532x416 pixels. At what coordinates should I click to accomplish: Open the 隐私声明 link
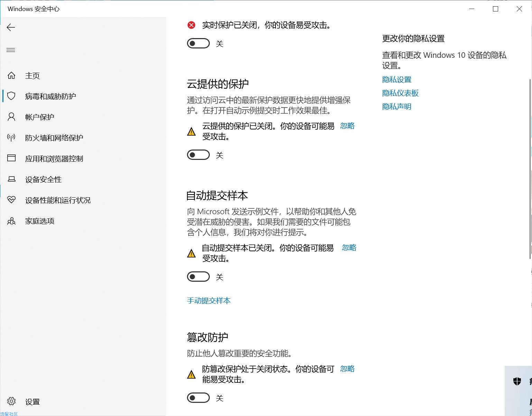pyautogui.click(x=397, y=106)
